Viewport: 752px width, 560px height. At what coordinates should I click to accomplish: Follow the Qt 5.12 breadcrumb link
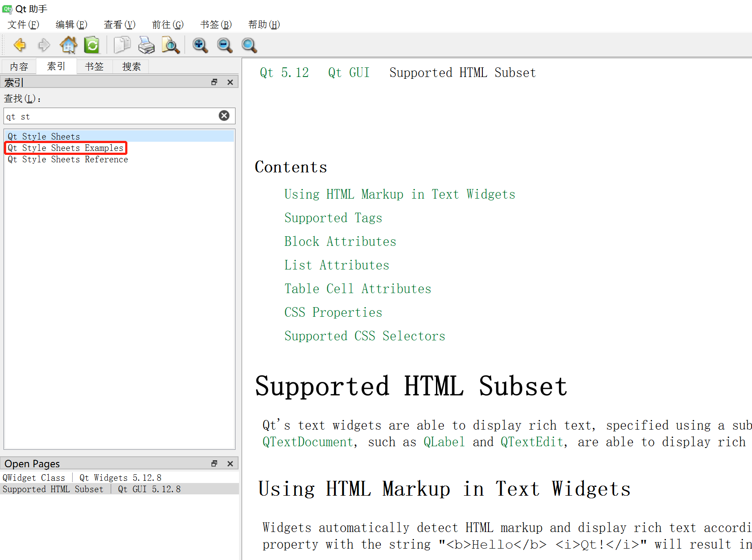coord(284,73)
